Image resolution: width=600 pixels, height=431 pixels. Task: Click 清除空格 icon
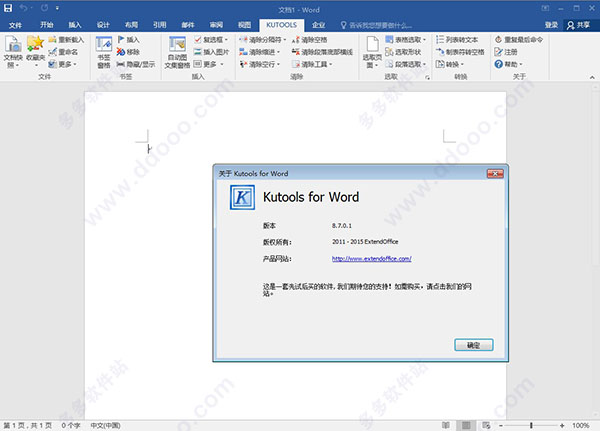tap(310, 39)
